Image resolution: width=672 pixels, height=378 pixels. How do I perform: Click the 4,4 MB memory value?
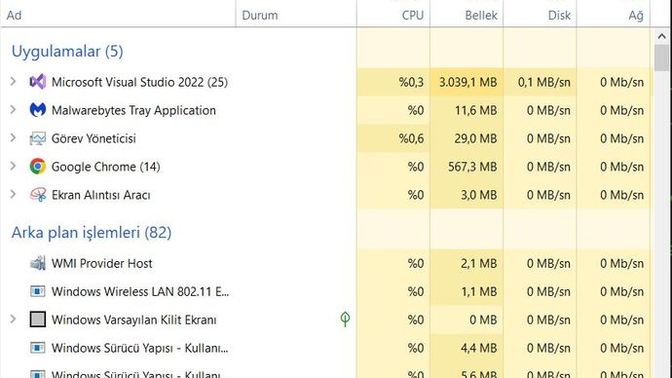tap(479, 348)
